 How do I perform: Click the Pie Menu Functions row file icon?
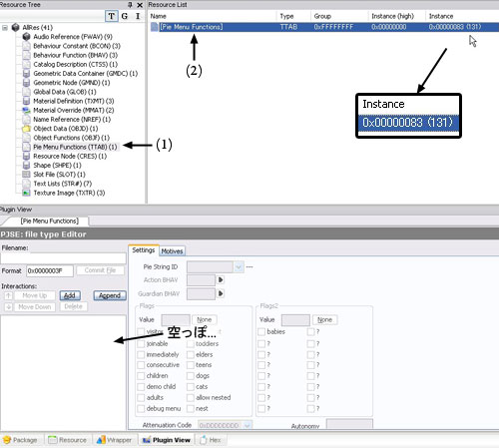click(x=155, y=27)
